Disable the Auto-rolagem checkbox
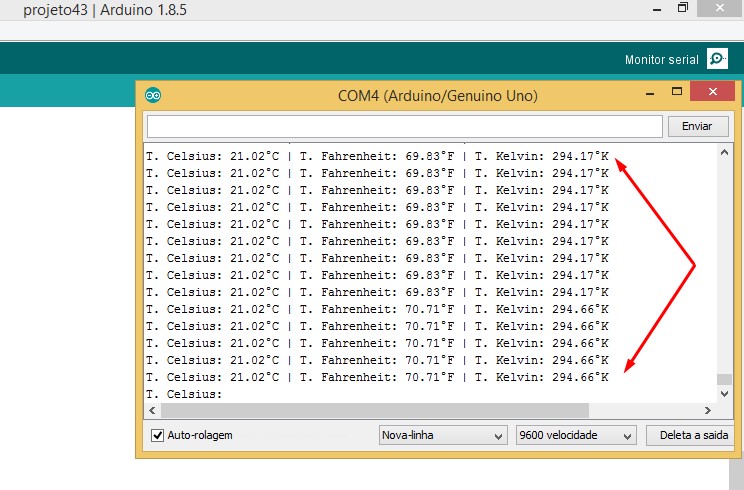 [x=157, y=436]
